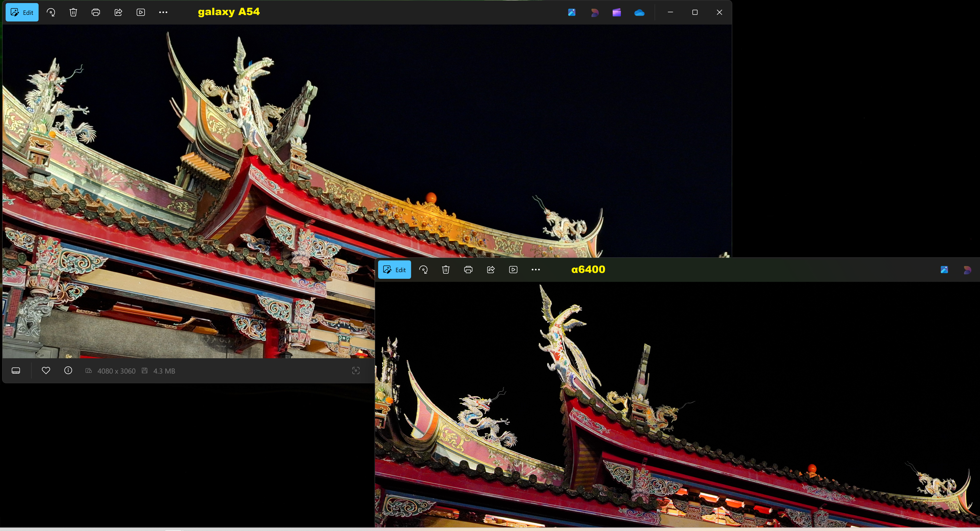Delete the photo in α6400 window
Screen dimensions: 980x531
coord(446,270)
